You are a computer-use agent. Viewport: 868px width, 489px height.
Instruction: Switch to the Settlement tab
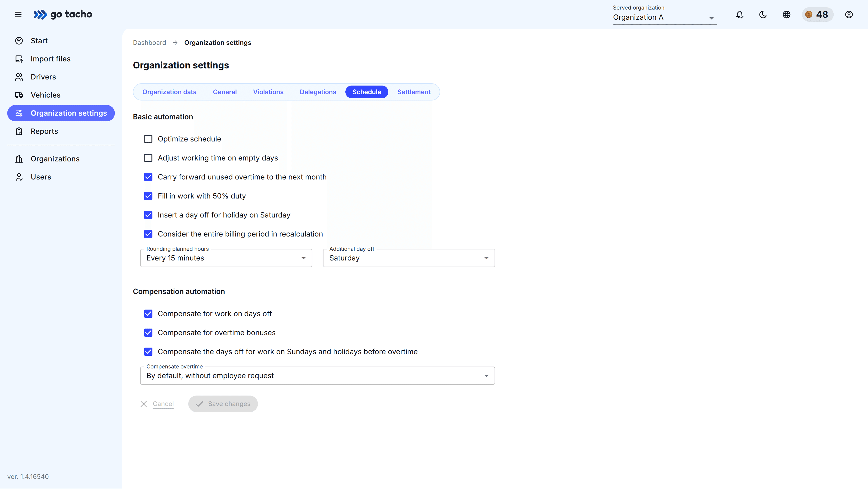[x=414, y=92]
